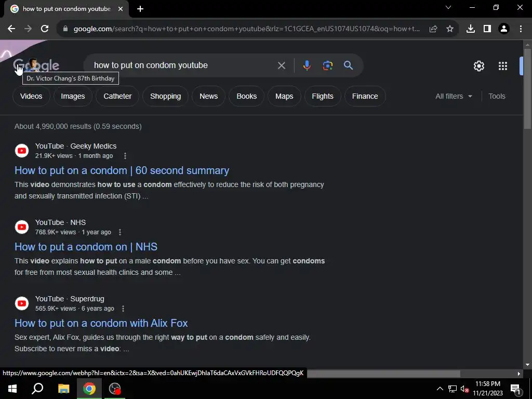Clear the search box text
532x399 pixels.
281,65
